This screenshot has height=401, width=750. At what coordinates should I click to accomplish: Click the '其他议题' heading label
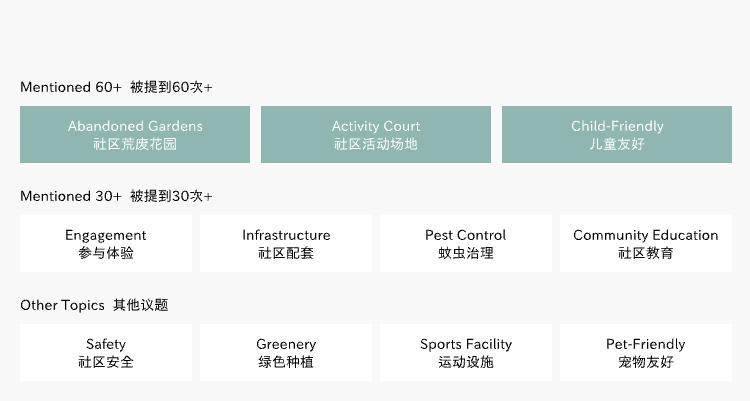pos(140,305)
